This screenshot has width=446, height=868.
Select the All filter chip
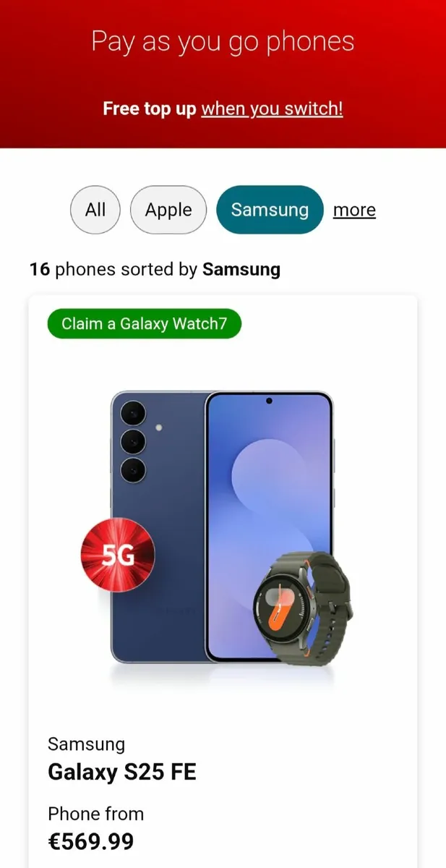[95, 210]
